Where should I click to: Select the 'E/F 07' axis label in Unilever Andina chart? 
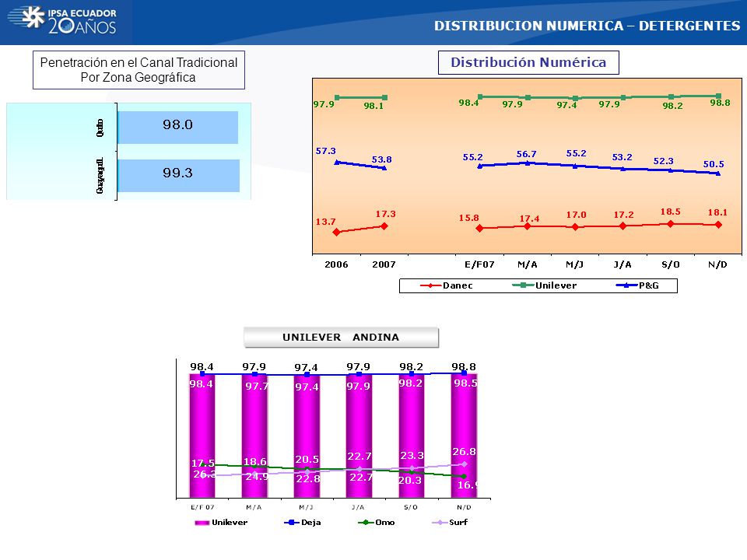pos(202,507)
